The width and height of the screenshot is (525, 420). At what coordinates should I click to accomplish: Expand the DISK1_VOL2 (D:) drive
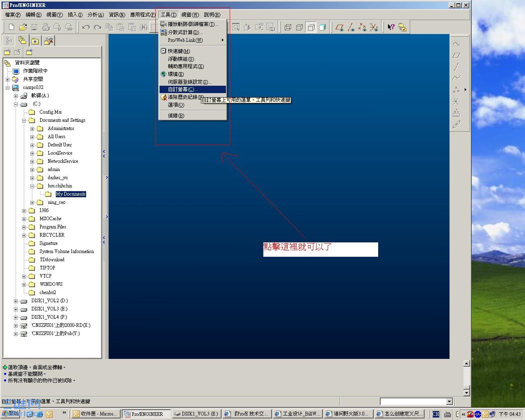pyautogui.click(x=16, y=301)
